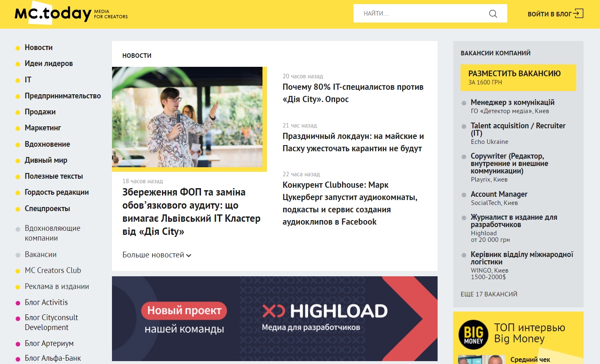Click the MC.today logo
The image size is (600, 364).
click(x=53, y=14)
